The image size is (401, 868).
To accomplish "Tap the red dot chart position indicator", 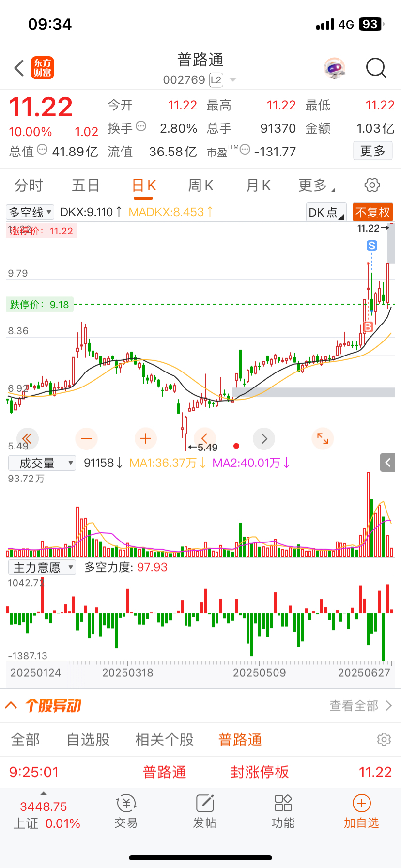I will click(236, 446).
